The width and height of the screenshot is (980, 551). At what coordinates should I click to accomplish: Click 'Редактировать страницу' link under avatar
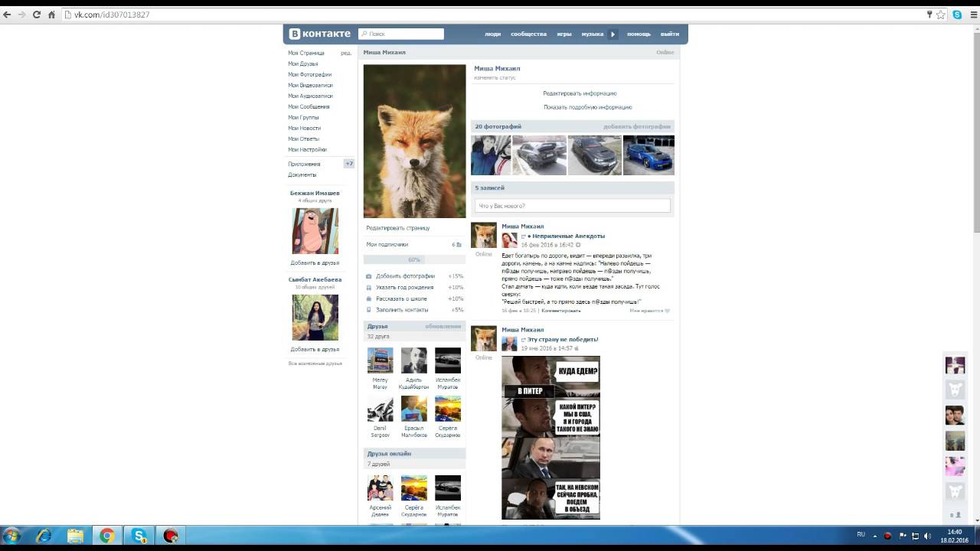(398, 228)
